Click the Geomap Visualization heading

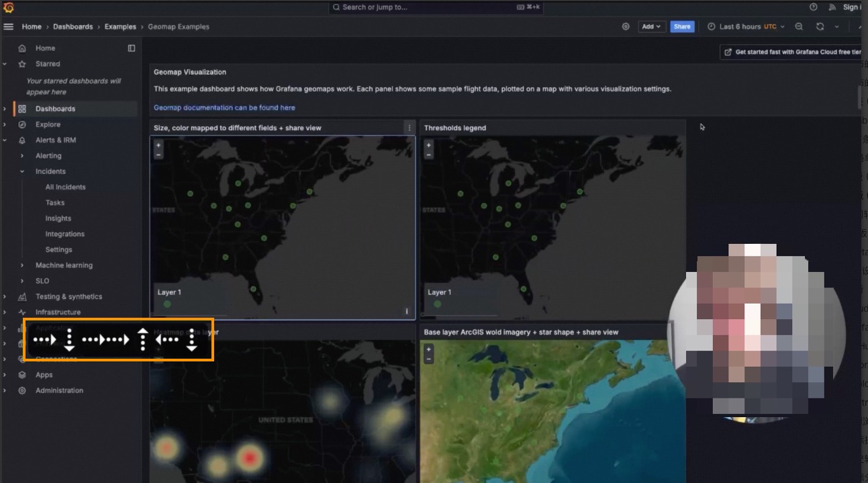190,72
